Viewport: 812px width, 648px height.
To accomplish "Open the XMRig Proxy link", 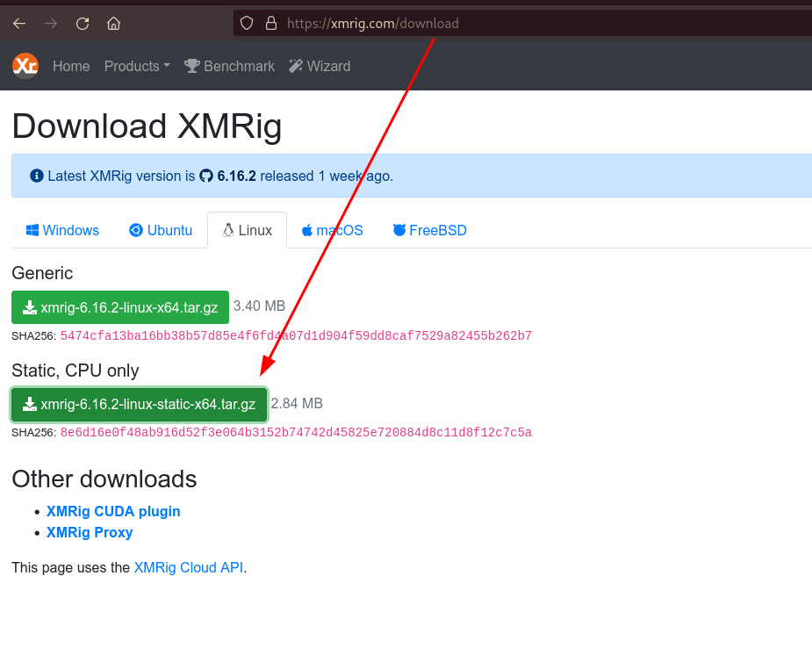I will (x=90, y=532).
